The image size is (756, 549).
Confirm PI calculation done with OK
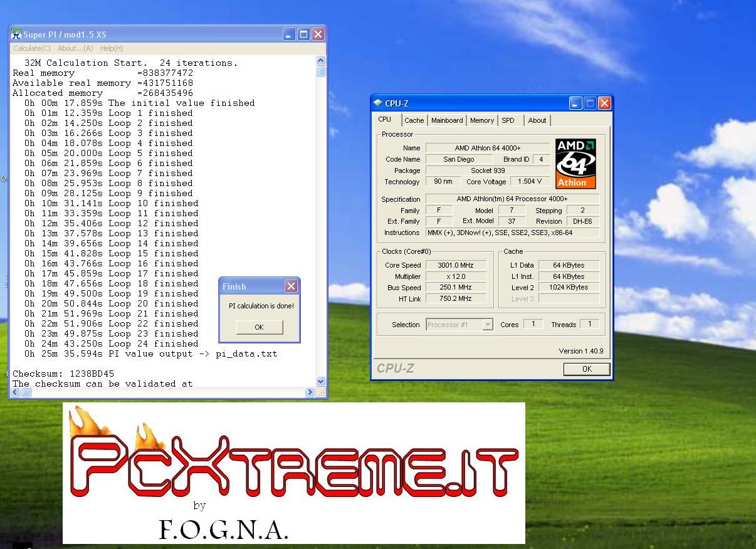260,327
